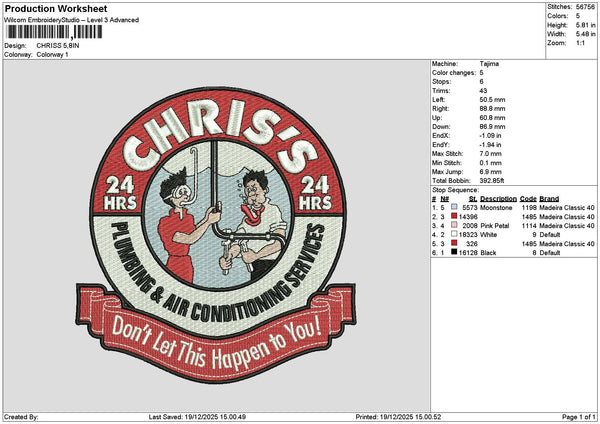Screen dimensions: 600x424
Task: Click the barcode under the worksheet title
Action: point(54,32)
